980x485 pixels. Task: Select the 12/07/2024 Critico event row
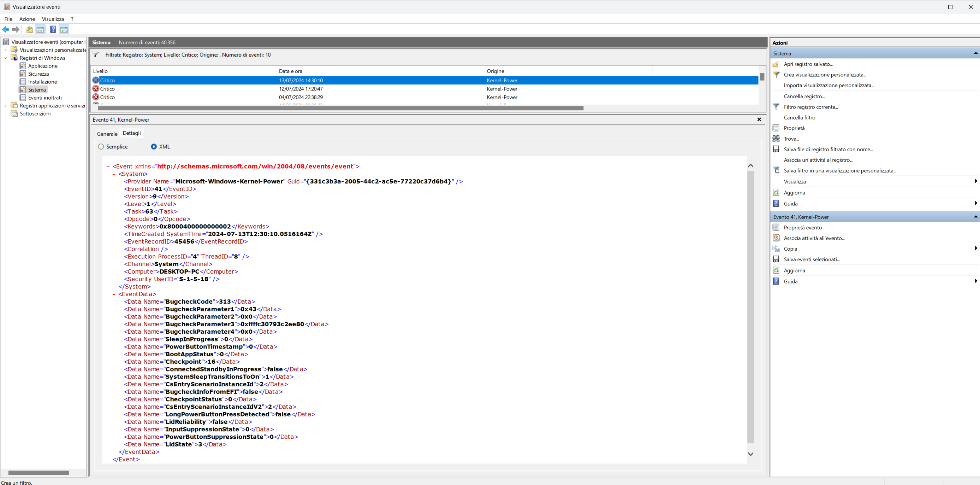coord(301,89)
